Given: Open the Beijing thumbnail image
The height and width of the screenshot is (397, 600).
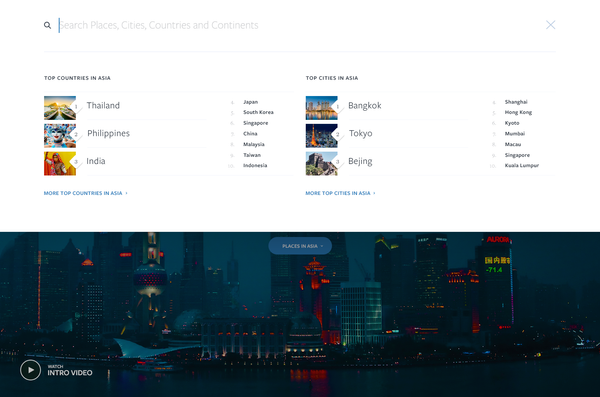Looking at the screenshot, I should [321, 163].
